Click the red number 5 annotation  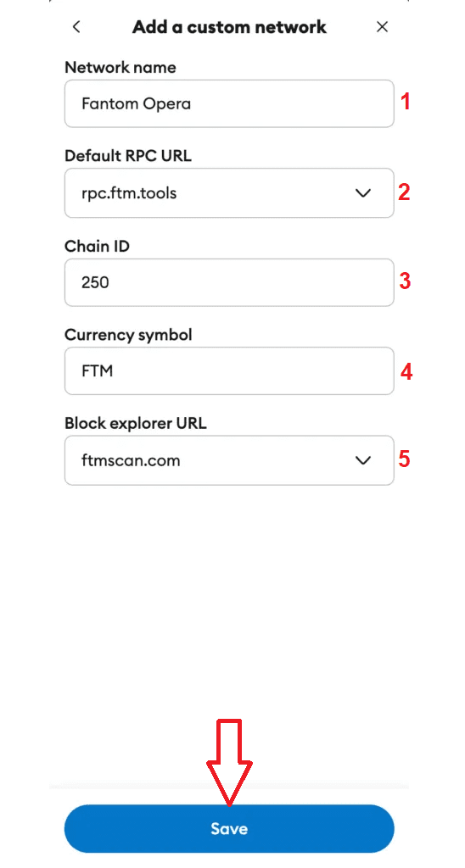tap(405, 459)
